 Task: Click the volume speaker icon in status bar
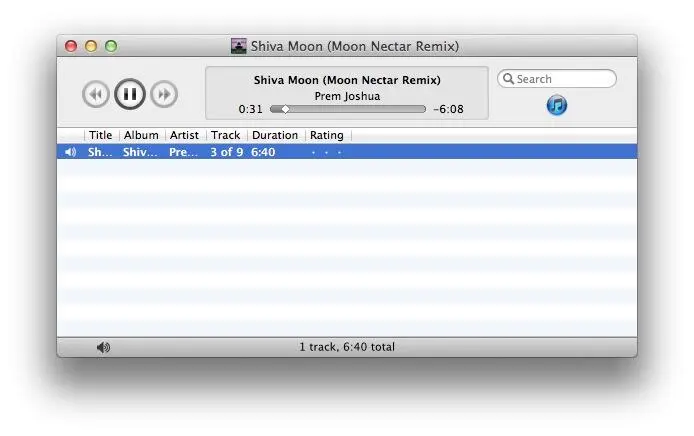click(103, 347)
